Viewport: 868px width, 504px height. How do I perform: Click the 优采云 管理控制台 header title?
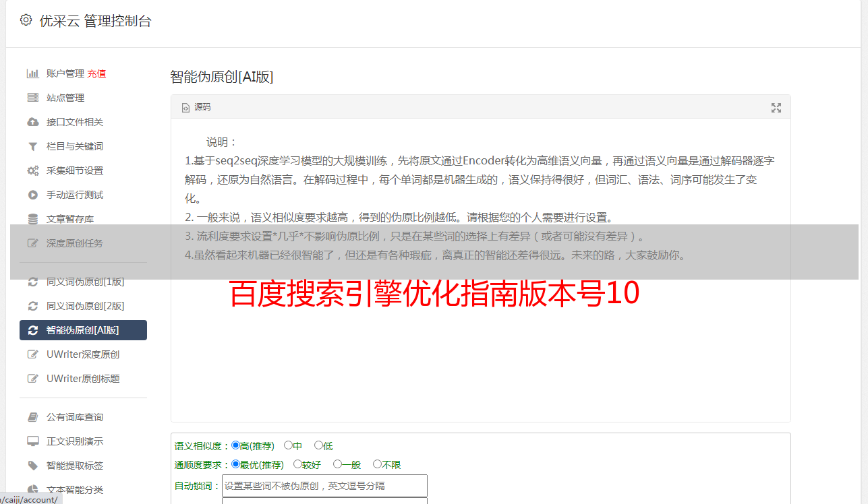[95, 21]
